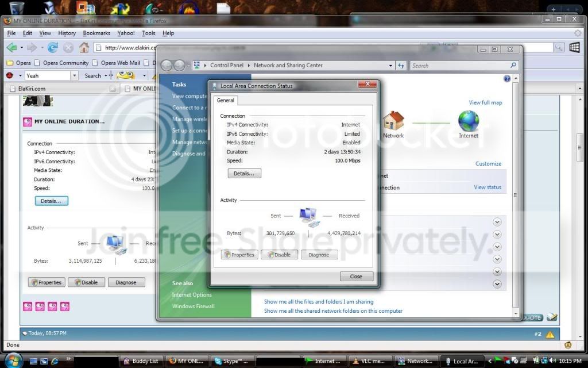Click the volume icon in system tray
The width and height of the screenshot is (588, 368).
pos(552,361)
